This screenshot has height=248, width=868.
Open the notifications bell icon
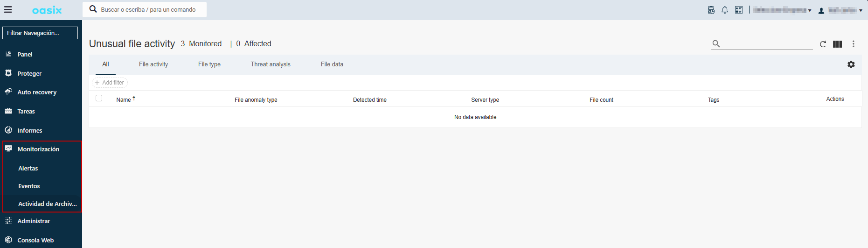(725, 10)
